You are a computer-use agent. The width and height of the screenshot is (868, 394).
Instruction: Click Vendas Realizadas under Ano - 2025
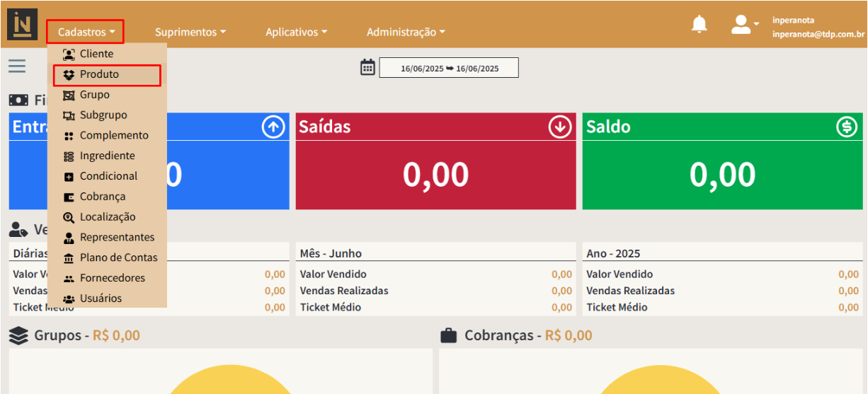631,291
